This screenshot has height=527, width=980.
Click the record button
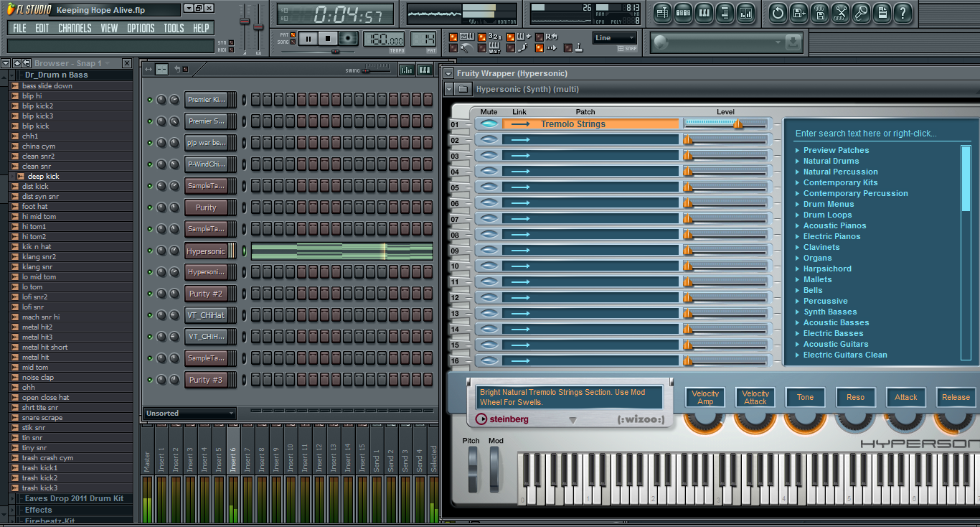tap(349, 39)
